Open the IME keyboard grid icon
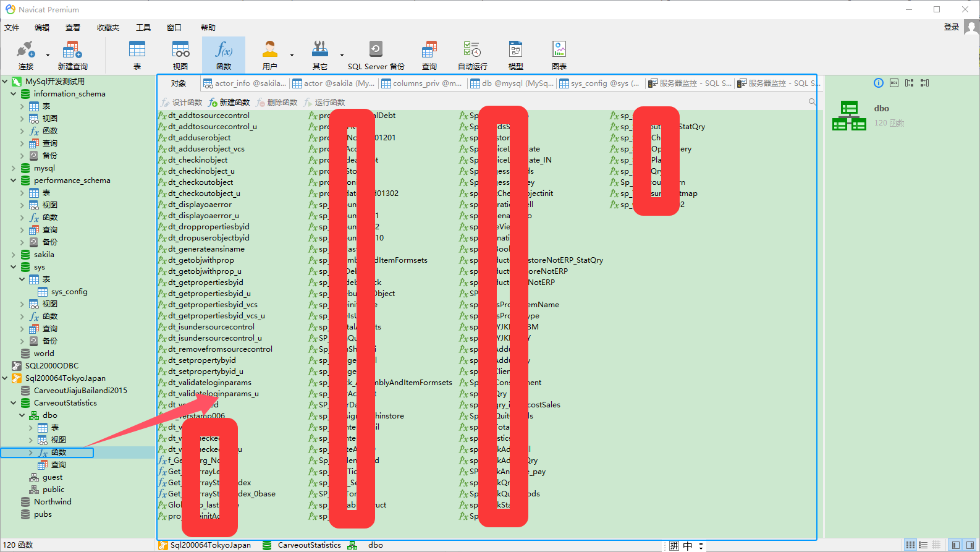 (x=674, y=546)
